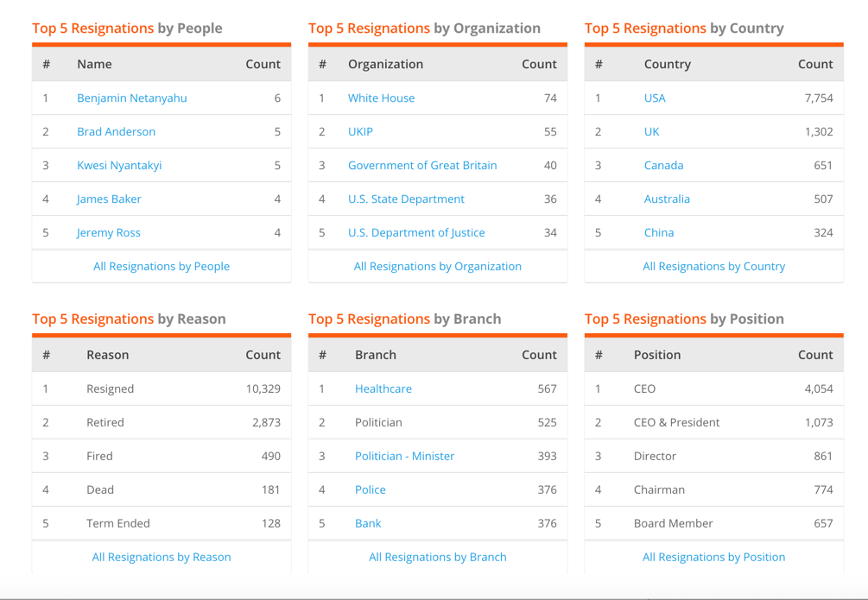Click the Brad Anderson name link

[x=116, y=132]
